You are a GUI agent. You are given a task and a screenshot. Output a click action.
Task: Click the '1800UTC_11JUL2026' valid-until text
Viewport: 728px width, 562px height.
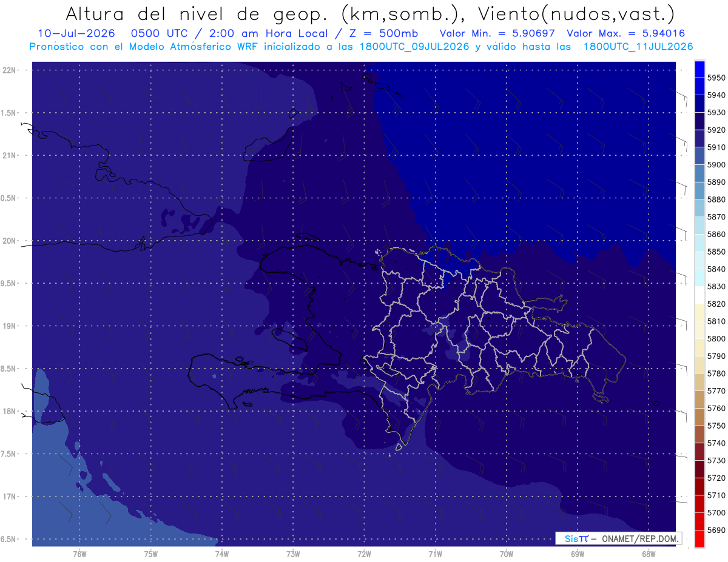pyautogui.click(x=638, y=47)
